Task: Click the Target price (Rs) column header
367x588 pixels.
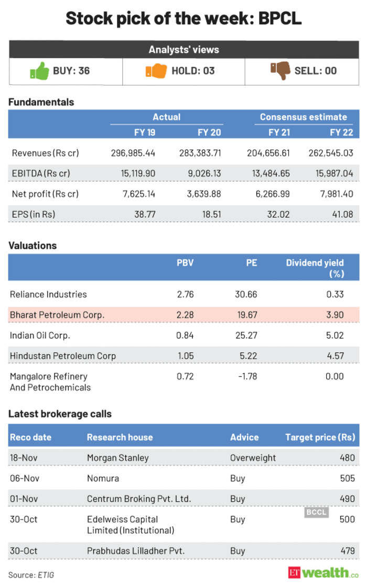Action: point(319,437)
